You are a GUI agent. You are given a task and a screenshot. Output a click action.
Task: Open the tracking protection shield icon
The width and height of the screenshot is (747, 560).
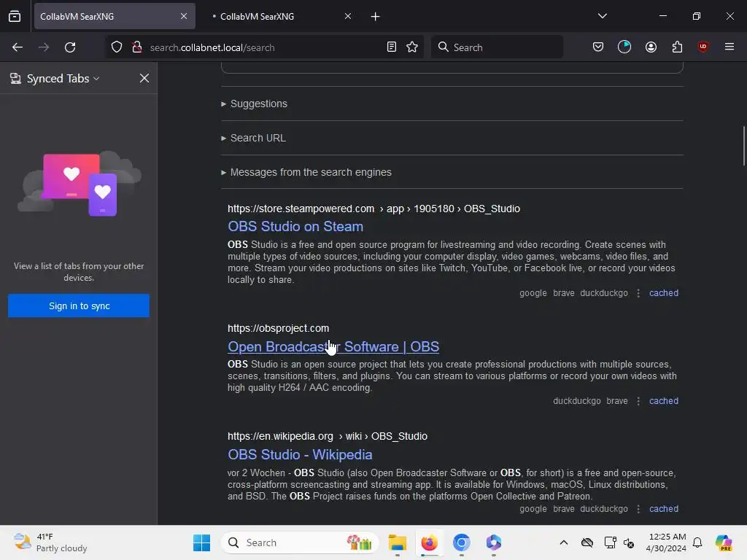(117, 47)
